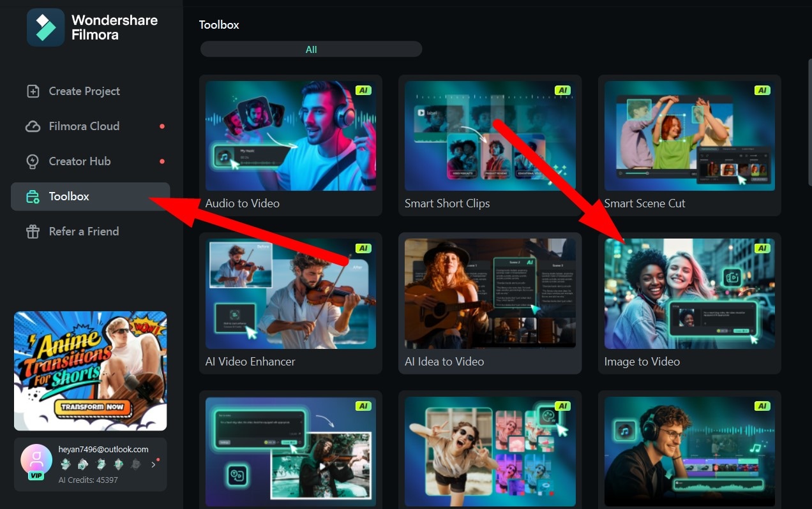Screen dimensions: 812x509
Task: Open the Create Project menu item
Action: (x=91, y=91)
